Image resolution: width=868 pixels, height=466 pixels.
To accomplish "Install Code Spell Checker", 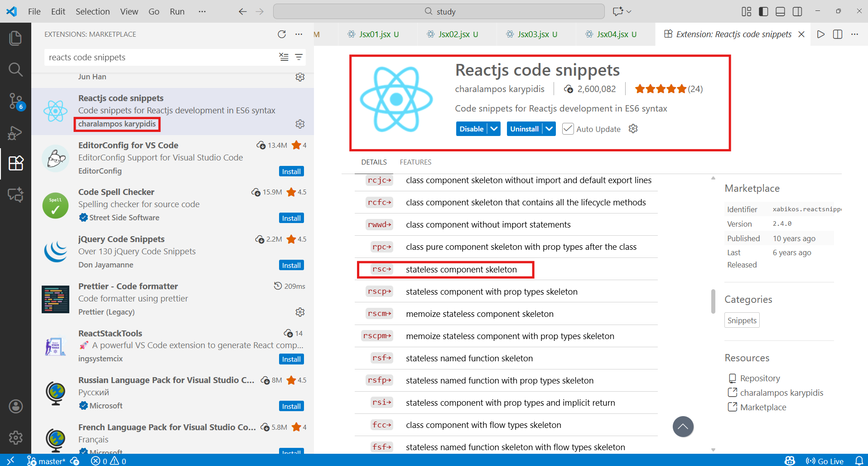I will (x=291, y=218).
